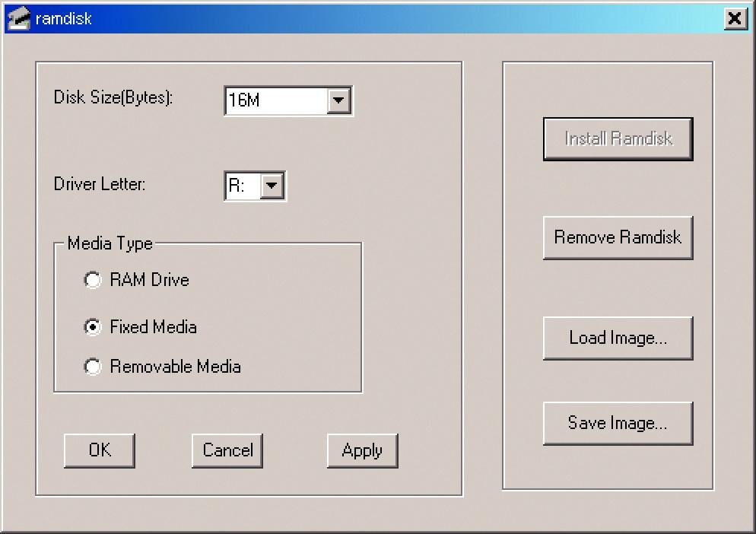Viewport: 756px width, 534px height.
Task: Select the RAM Drive media type
Action: tap(93, 280)
